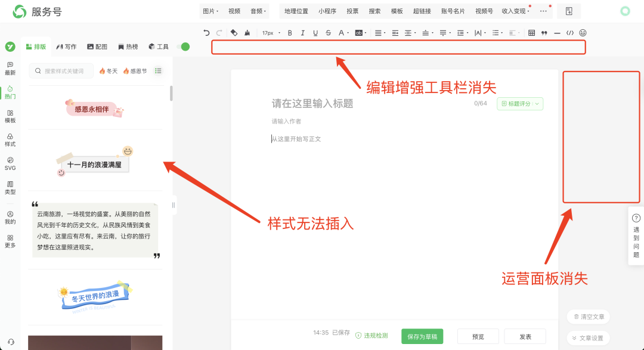Click the list view icon beside 感恩节

point(158,71)
